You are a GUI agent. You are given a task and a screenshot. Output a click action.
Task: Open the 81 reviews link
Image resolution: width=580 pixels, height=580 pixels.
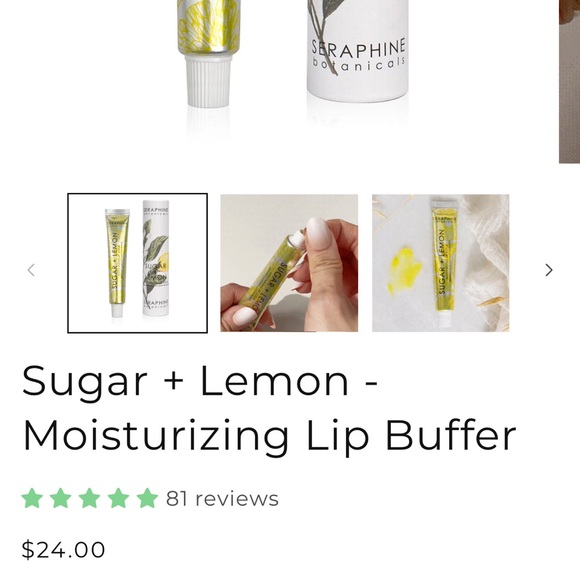click(222, 498)
